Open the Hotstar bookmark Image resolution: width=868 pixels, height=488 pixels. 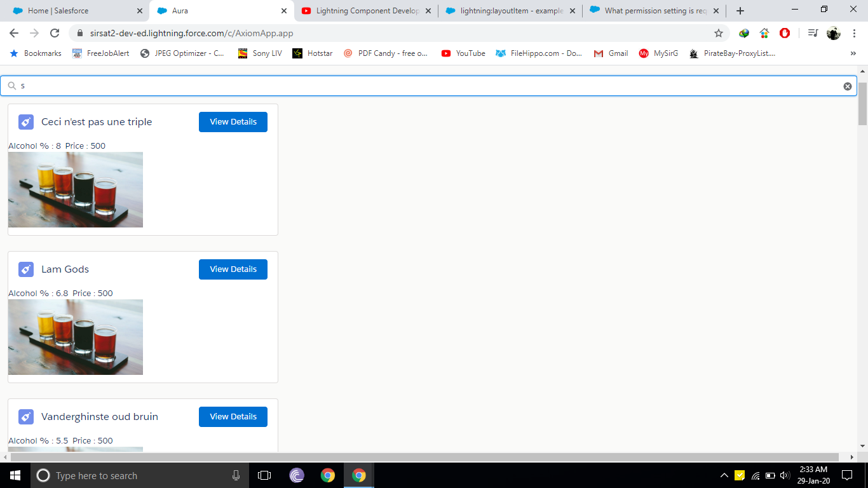[313, 53]
